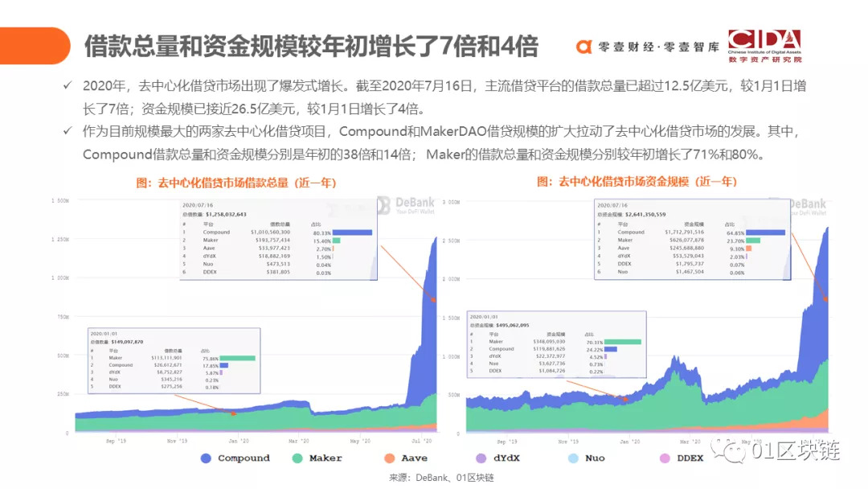Click the blue 80.33% share bar
The height and width of the screenshot is (489, 868).
click(353, 232)
